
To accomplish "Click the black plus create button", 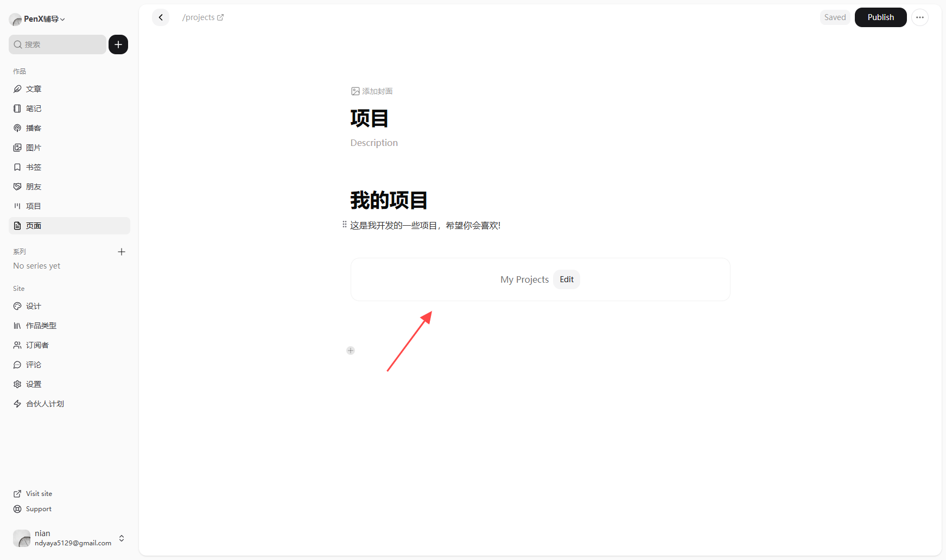I will (x=118, y=44).
